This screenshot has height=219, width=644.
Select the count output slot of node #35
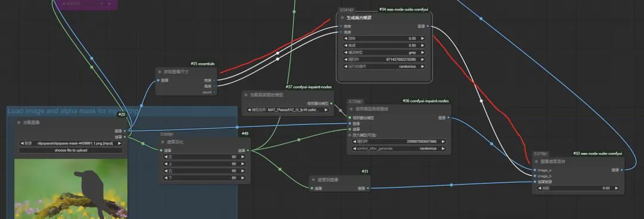215,92
